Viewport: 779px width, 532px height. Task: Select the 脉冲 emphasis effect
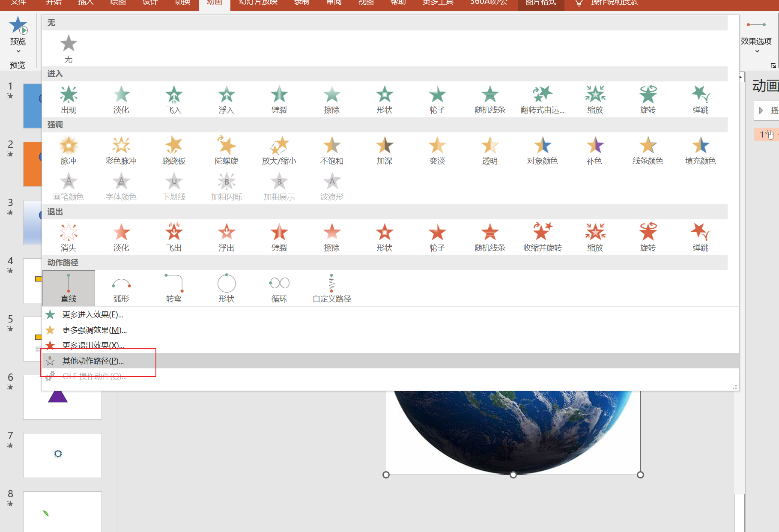tap(69, 150)
